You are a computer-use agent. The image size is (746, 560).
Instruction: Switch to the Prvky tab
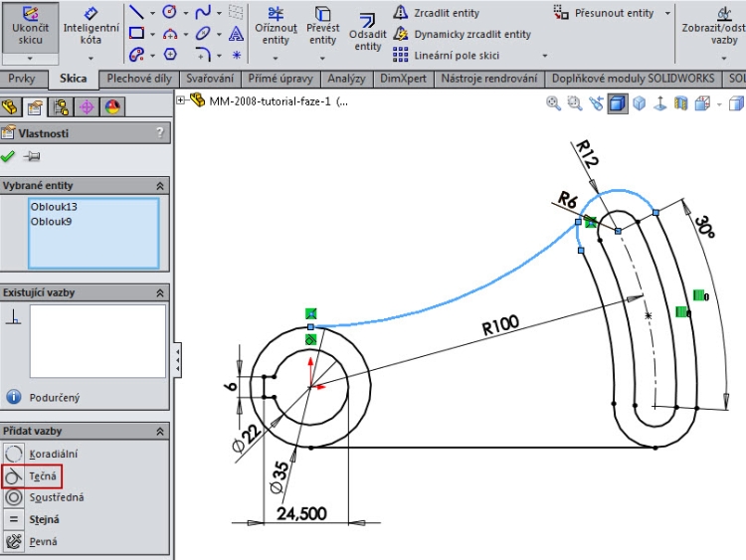tap(22, 79)
